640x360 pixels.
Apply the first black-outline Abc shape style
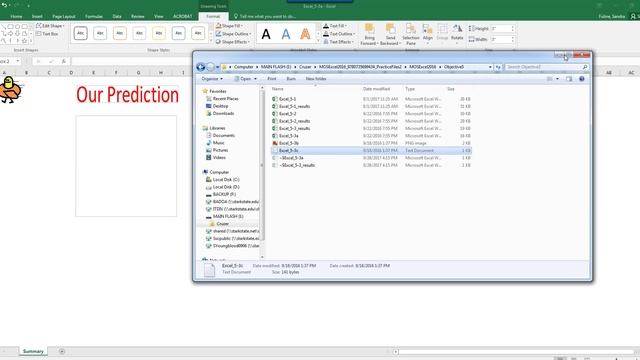click(80, 33)
